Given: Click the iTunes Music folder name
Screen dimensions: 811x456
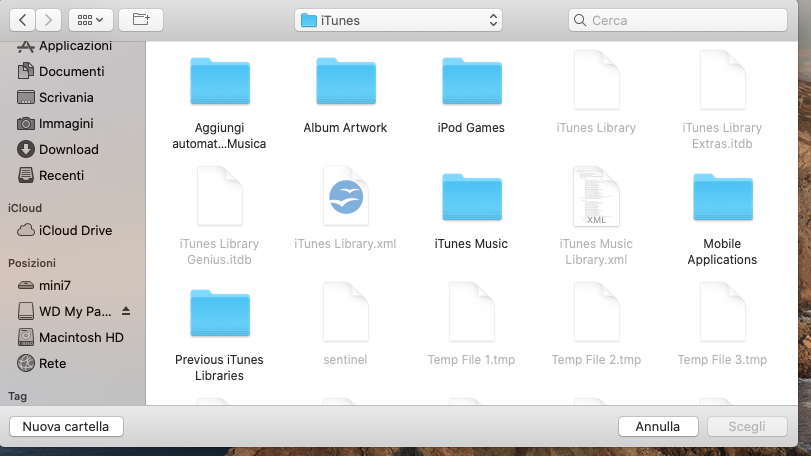Looking at the screenshot, I should (x=471, y=244).
